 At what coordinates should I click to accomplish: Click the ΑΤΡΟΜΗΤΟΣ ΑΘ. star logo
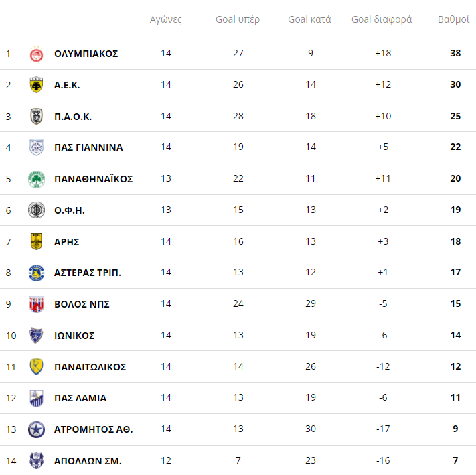36,429
